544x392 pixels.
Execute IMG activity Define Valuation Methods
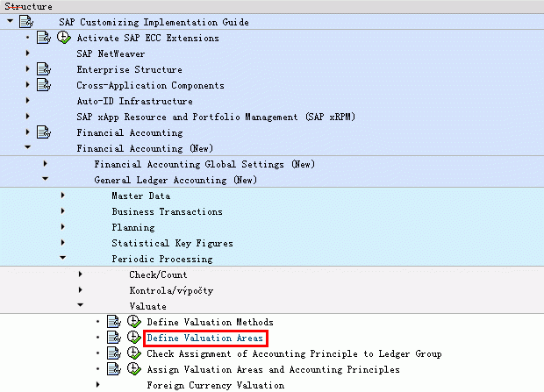pos(134,322)
